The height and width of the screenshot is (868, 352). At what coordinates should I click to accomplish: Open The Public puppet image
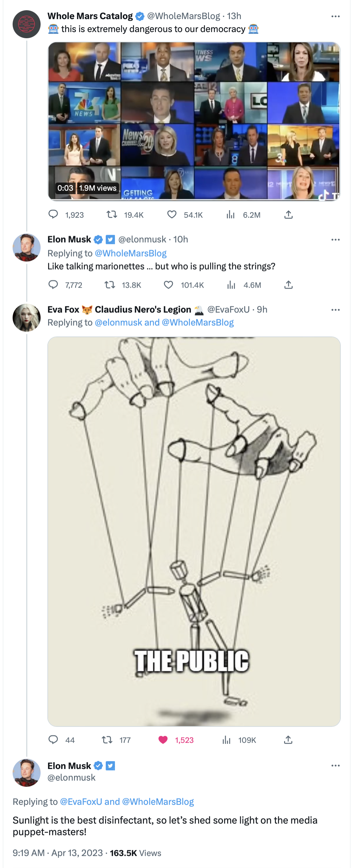click(x=194, y=531)
